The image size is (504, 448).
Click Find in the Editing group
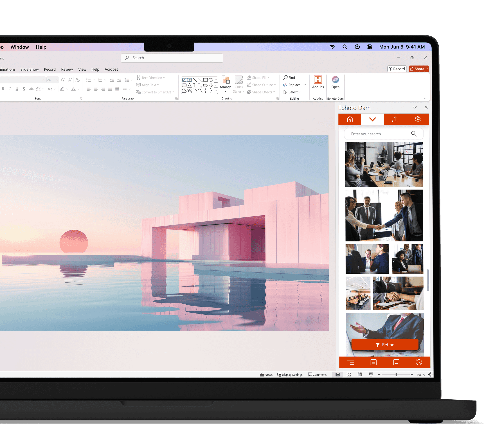[289, 77]
